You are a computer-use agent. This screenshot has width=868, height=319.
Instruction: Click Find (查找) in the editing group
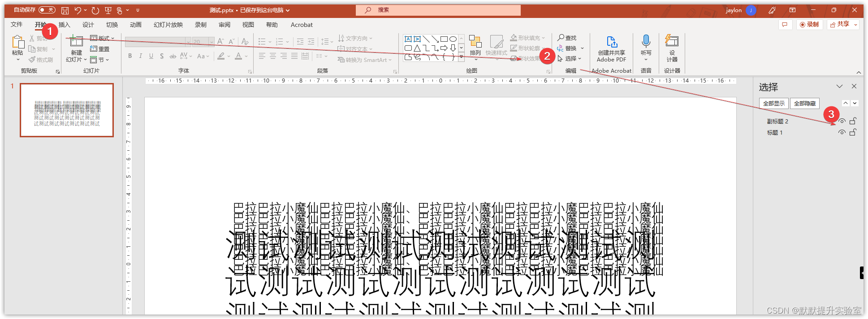click(567, 38)
